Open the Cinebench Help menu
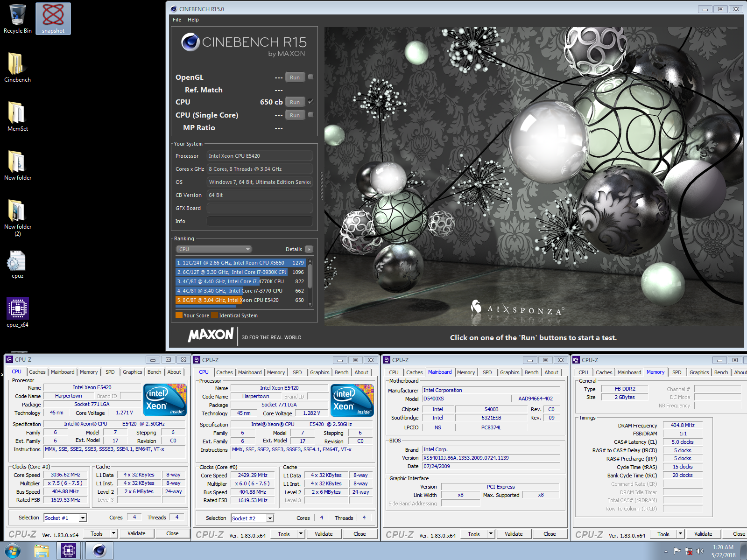 pos(193,20)
